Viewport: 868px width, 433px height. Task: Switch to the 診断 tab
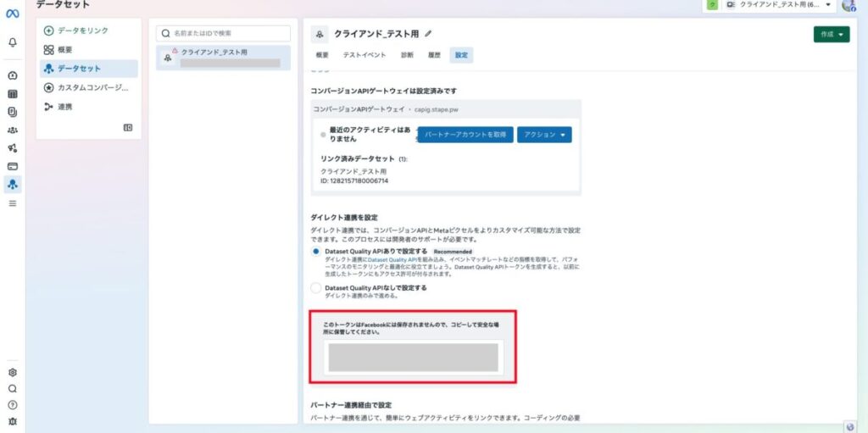click(x=407, y=55)
